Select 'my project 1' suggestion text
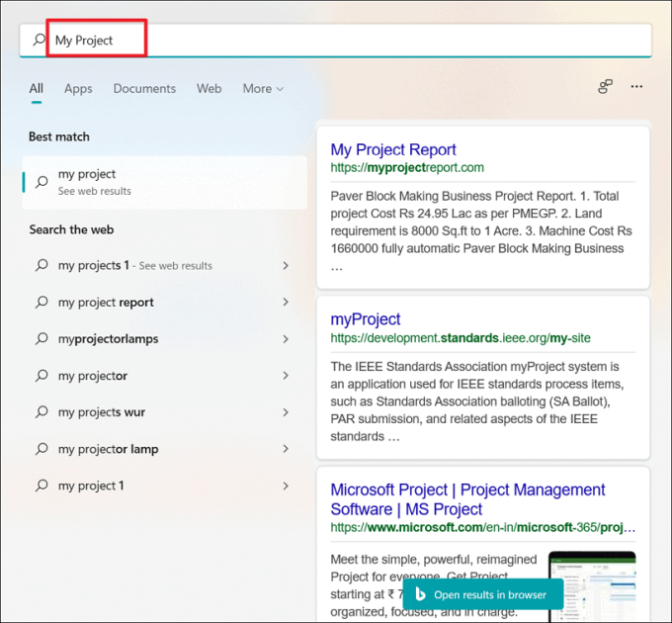This screenshot has width=672, height=623. 91,486
